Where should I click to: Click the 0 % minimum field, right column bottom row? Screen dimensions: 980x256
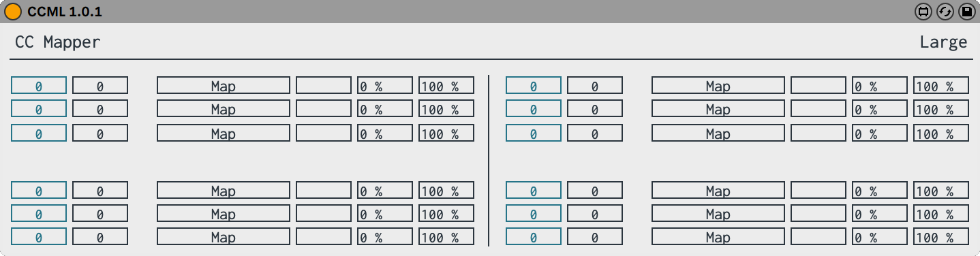880,236
